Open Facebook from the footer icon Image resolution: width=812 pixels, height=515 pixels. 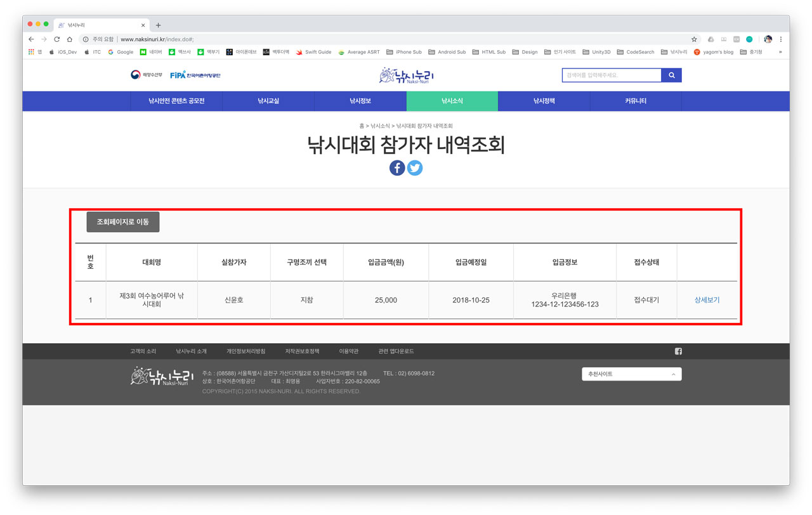[x=678, y=351]
